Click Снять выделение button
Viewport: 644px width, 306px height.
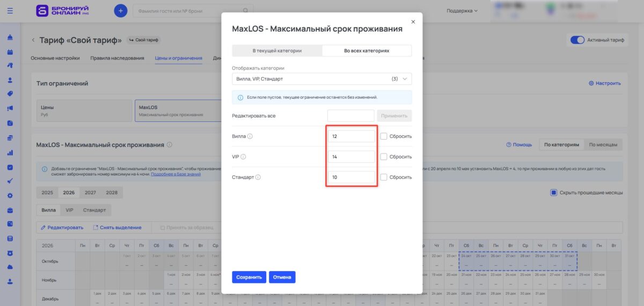coord(117,228)
